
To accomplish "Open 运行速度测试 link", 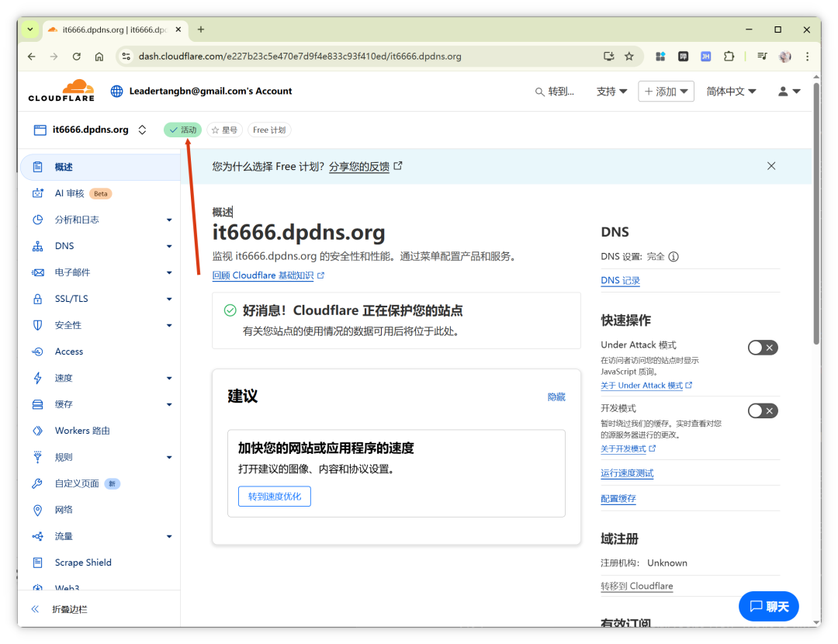I will [627, 473].
